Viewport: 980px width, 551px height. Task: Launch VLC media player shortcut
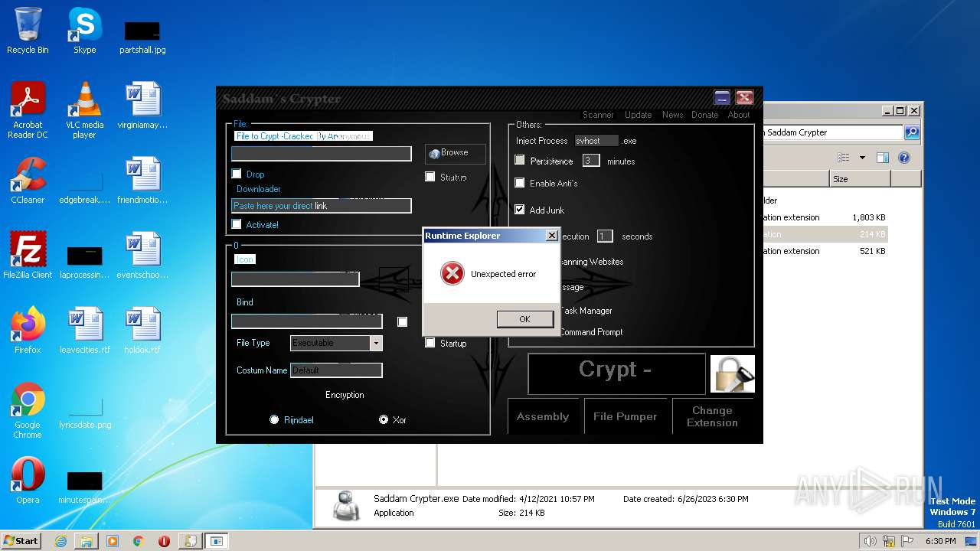(x=84, y=110)
